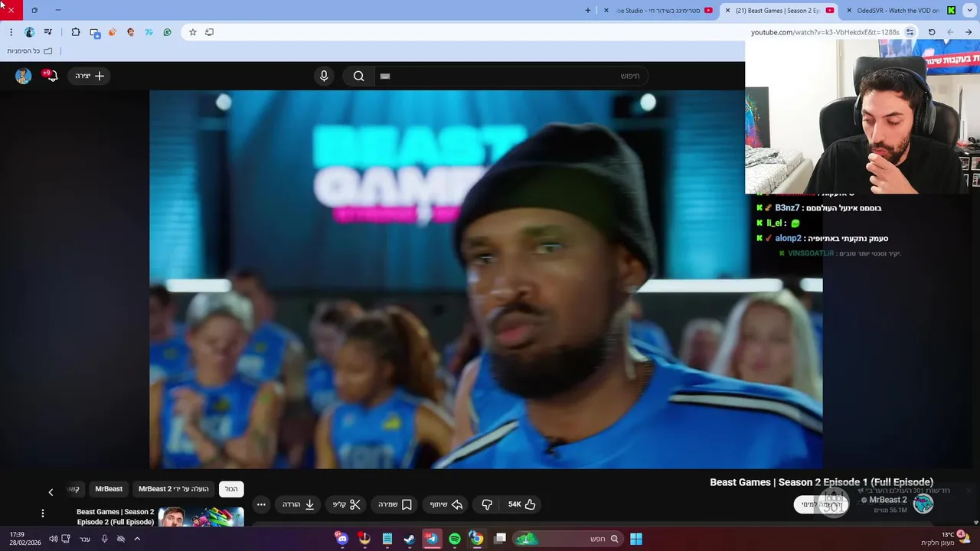The width and height of the screenshot is (980, 551).
Task: Open Steam from the taskbar
Action: pyautogui.click(x=410, y=539)
